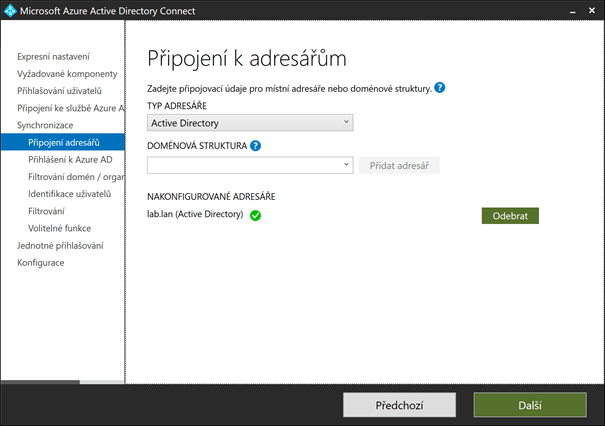This screenshot has height=426, width=605.
Task: Select Expresní nastavení in sidebar
Action: pos(53,57)
